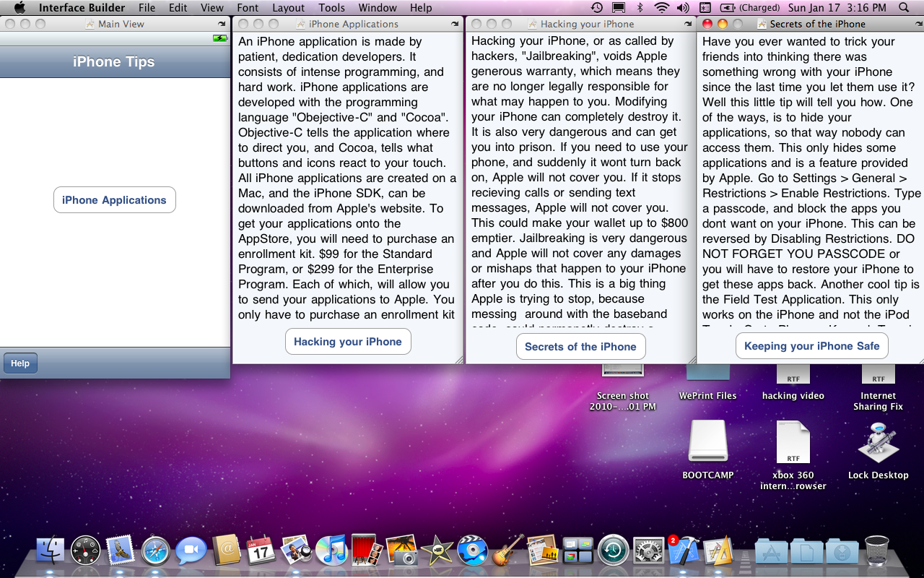Click the text view in Secrets of the iPhone window
Image resolution: width=924 pixels, height=578 pixels.
(811, 179)
